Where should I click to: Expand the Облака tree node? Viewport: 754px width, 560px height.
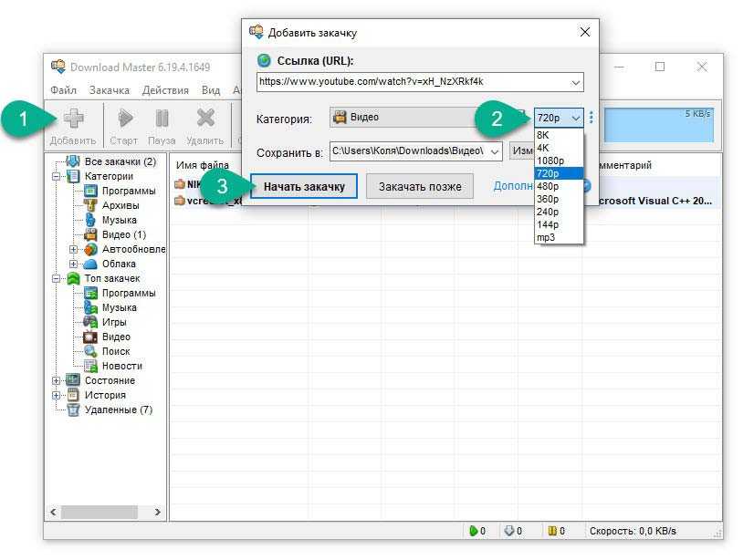pyautogui.click(x=74, y=264)
